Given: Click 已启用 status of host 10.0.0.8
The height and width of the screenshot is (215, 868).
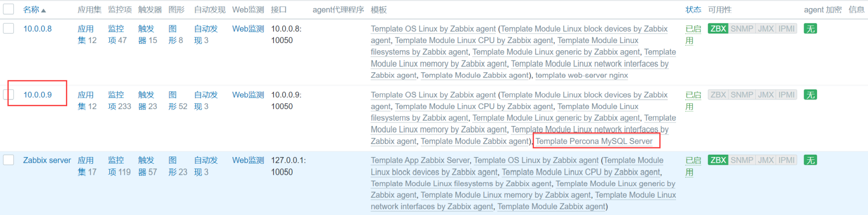Looking at the screenshot, I should 692,34.
